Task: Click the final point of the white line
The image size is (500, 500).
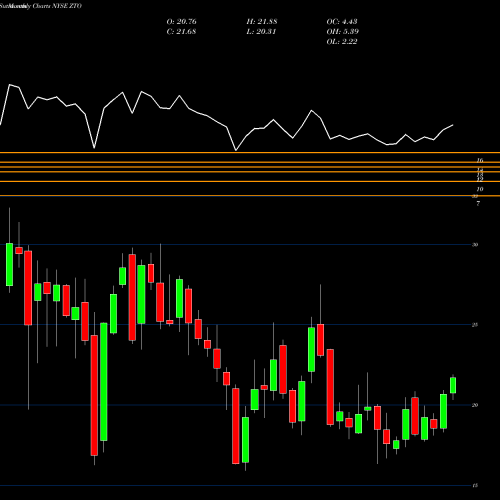Action: 453,125
